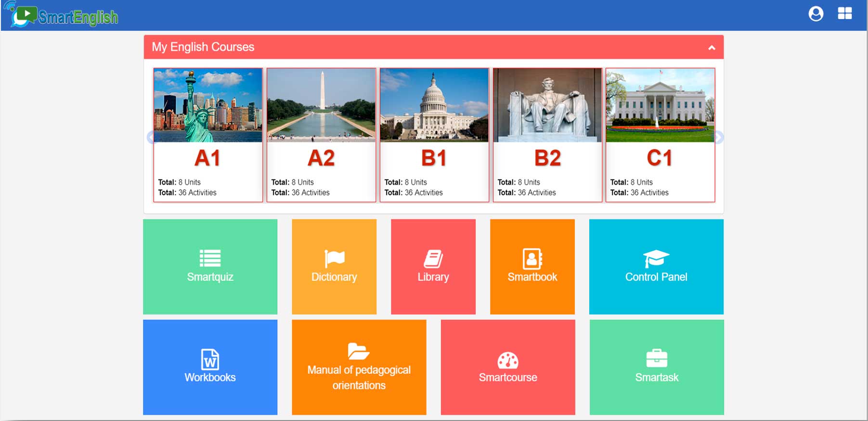Select the C1 course title
868x421 pixels.
[x=660, y=158]
